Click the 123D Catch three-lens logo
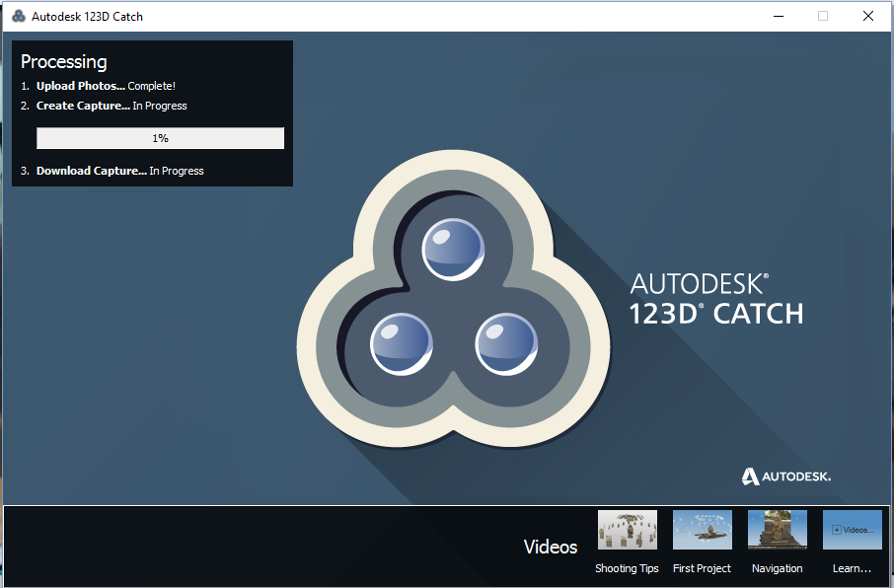This screenshot has width=894, height=588. [x=453, y=299]
